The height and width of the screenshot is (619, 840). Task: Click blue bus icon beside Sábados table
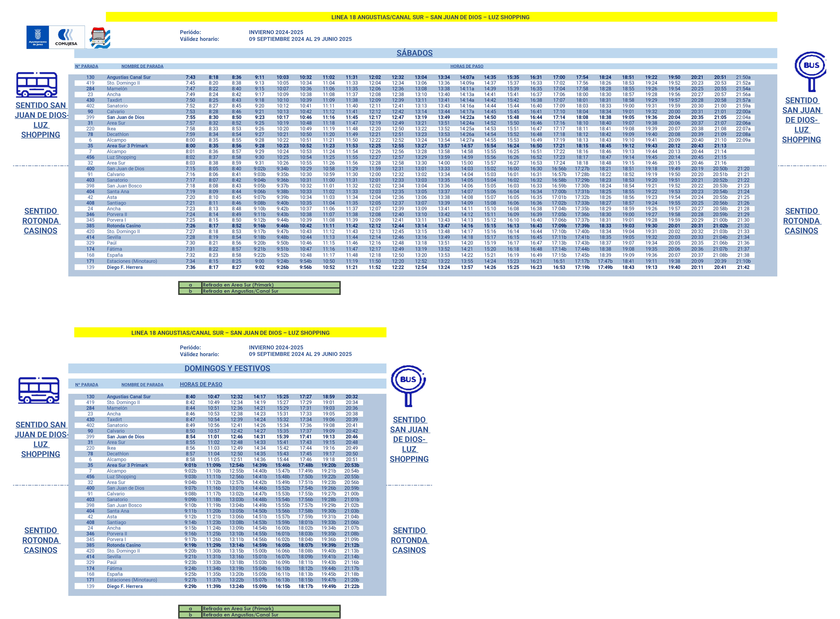[37, 85]
